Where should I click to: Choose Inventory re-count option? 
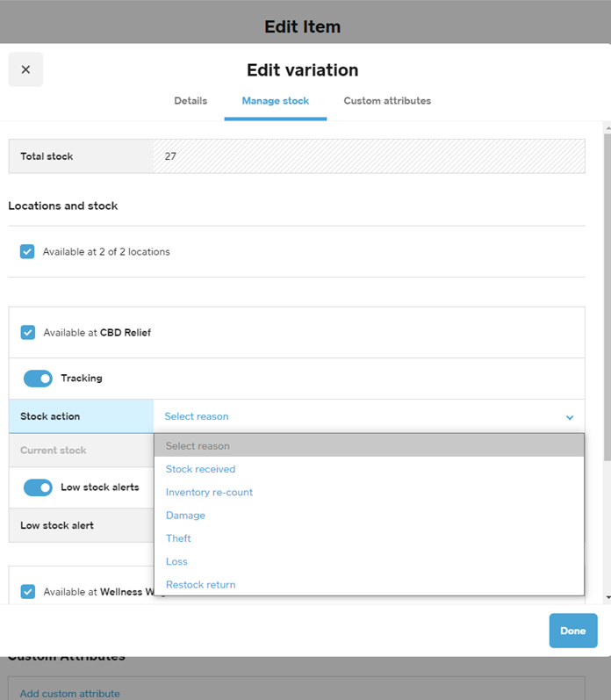209,492
